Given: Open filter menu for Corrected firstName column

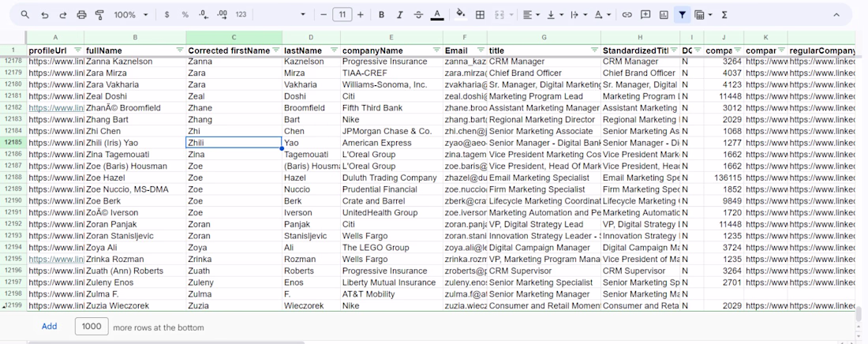Looking at the screenshot, I should [x=275, y=50].
